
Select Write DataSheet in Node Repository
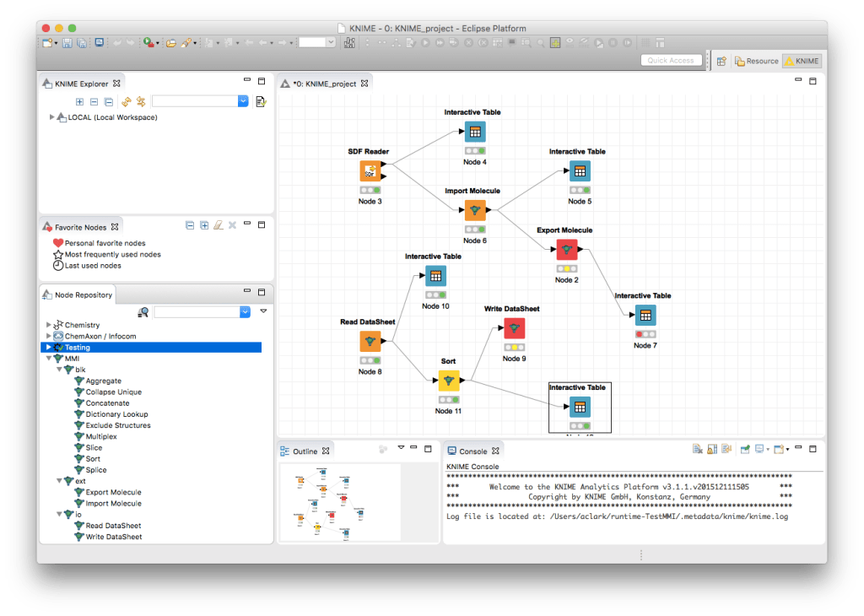[x=114, y=537]
